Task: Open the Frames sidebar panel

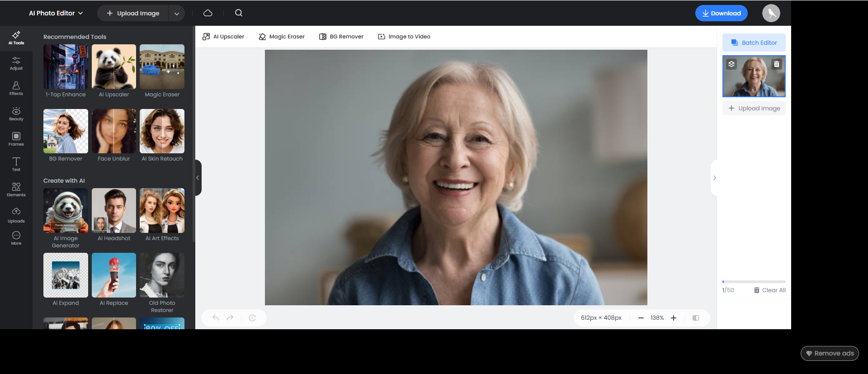Action: point(16,139)
